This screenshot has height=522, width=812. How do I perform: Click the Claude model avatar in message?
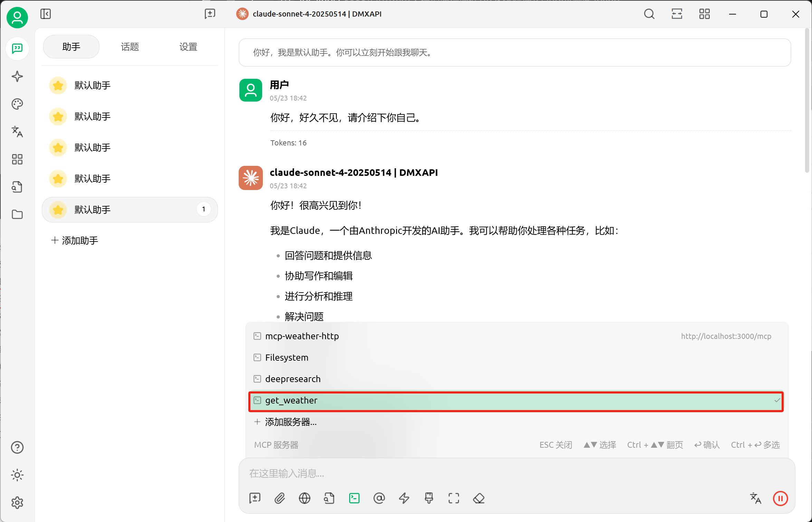point(251,178)
